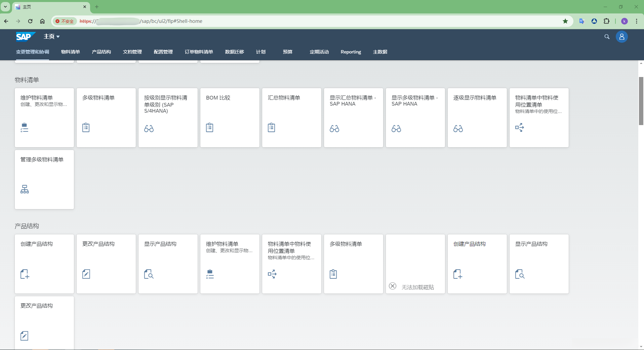Open the 数据迁移 tab

[235, 52]
